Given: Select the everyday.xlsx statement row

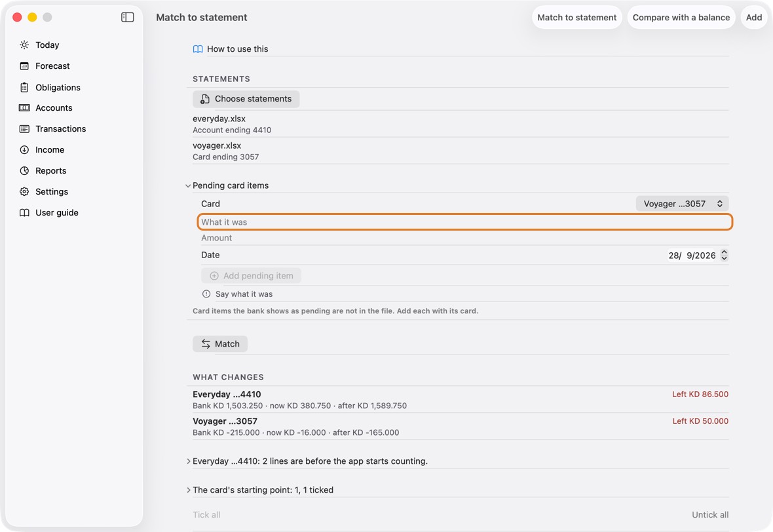Looking at the screenshot, I should coord(461,124).
